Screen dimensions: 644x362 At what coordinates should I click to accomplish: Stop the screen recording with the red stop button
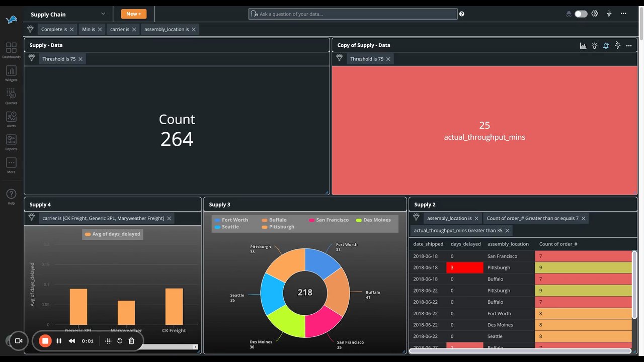click(45, 341)
